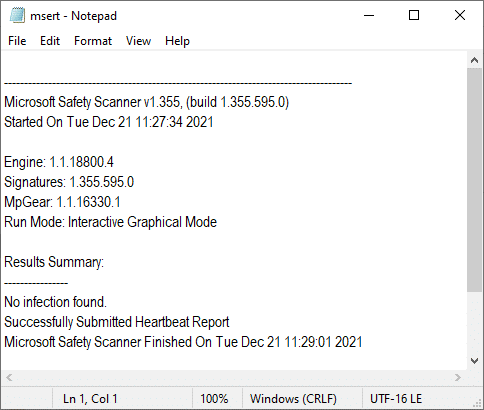Click 'Run Mode: Interactive Graphical Mode' line

pyautogui.click(x=110, y=222)
